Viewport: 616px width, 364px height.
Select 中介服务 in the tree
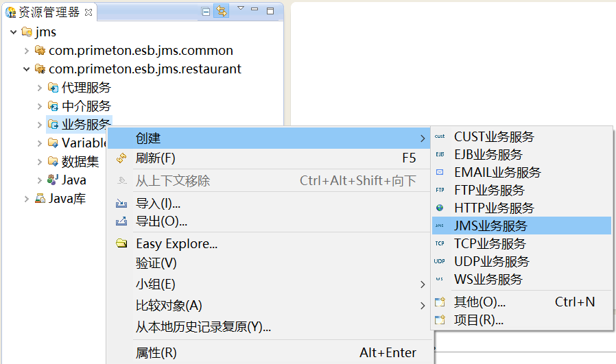[x=86, y=106]
